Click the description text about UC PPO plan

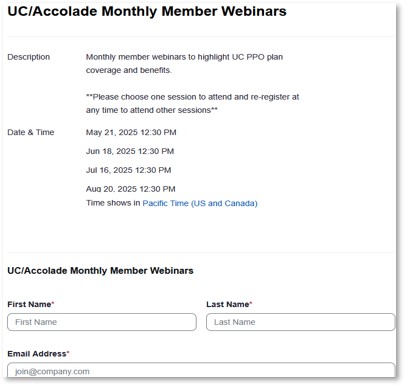[184, 57]
